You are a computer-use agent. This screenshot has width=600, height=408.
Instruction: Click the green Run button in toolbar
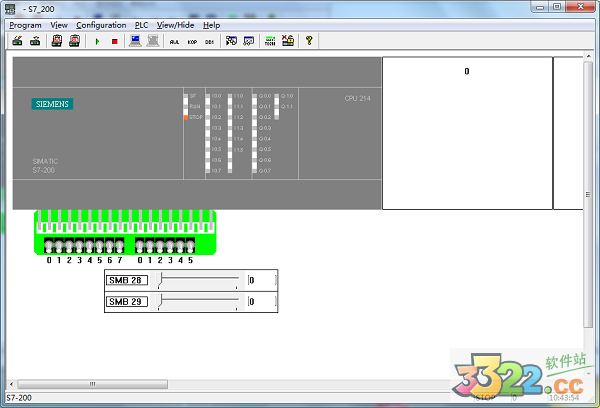pos(97,41)
